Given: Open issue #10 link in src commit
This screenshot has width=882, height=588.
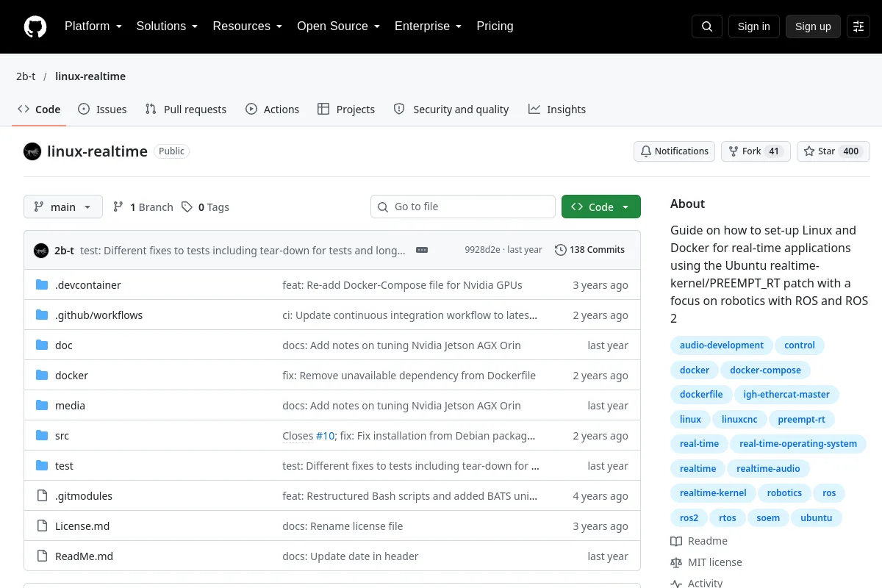Looking at the screenshot, I should [325, 436].
